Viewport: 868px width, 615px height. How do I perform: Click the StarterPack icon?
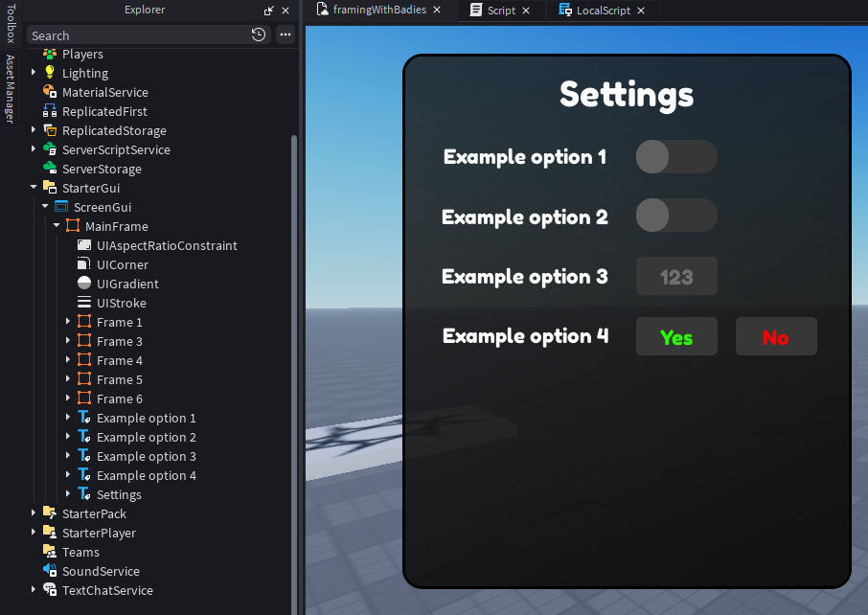coord(50,513)
